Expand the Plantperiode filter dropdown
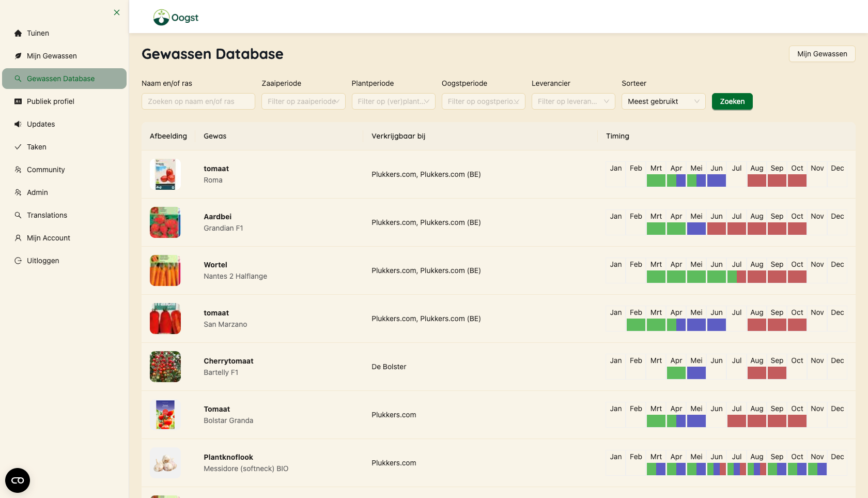868x498 pixels. pos(393,101)
